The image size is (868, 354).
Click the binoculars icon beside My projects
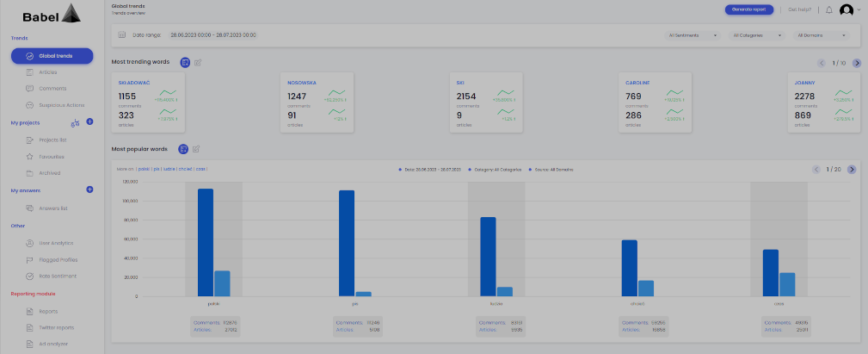(74, 122)
